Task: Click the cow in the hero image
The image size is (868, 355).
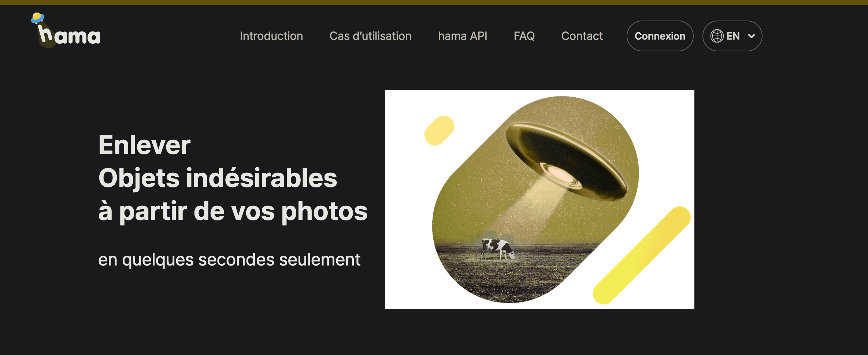Action: pos(498,249)
